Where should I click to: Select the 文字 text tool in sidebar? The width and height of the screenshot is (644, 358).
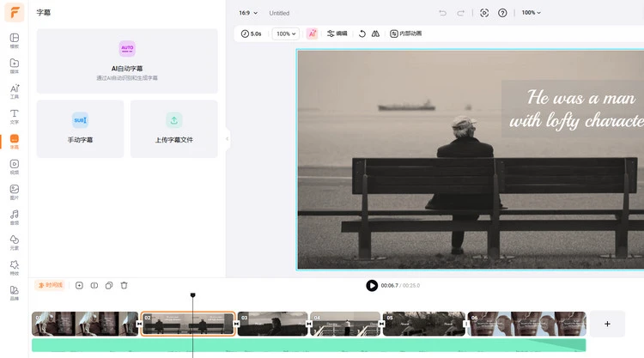click(15, 117)
